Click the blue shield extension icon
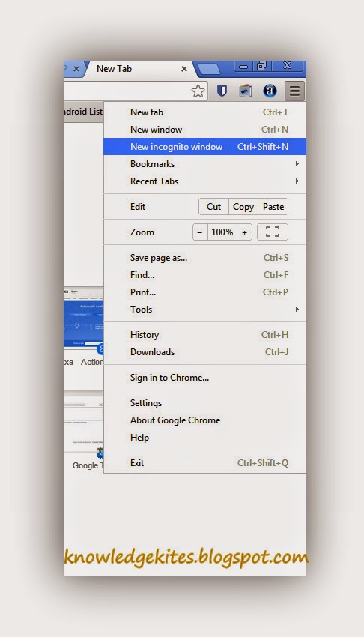The image size is (364, 637). point(222,91)
